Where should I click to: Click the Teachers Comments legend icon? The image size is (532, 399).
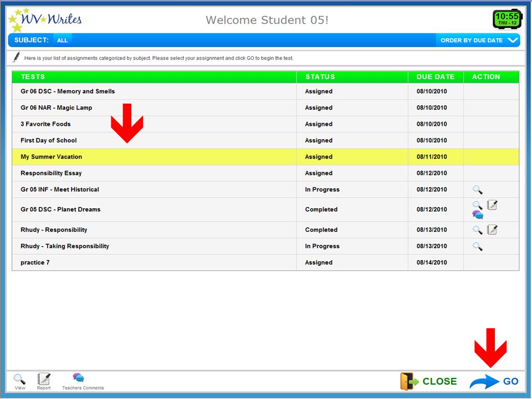coord(78,377)
